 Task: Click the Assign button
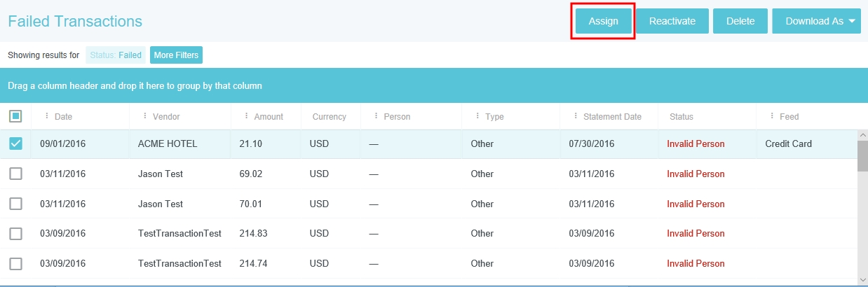(603, 21)
